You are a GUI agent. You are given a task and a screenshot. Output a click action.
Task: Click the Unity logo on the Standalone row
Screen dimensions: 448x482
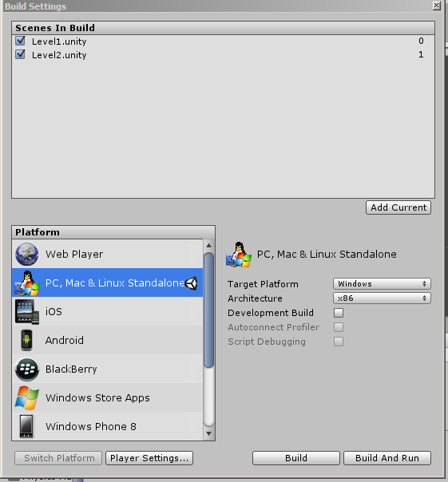pos(191,282)
